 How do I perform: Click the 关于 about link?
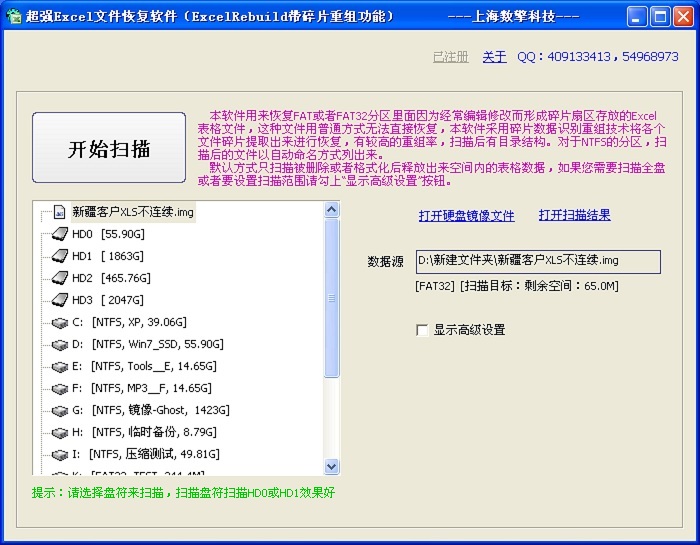pos(494,57)
